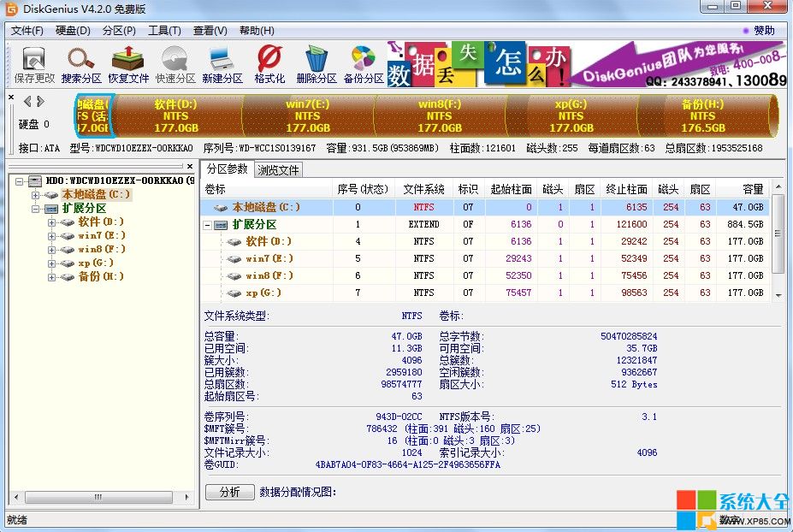The image size is (793, 532).
Task: Collapse 扩展分区 row in partition table
Action: pyautogui.click(x=207, y=225)
